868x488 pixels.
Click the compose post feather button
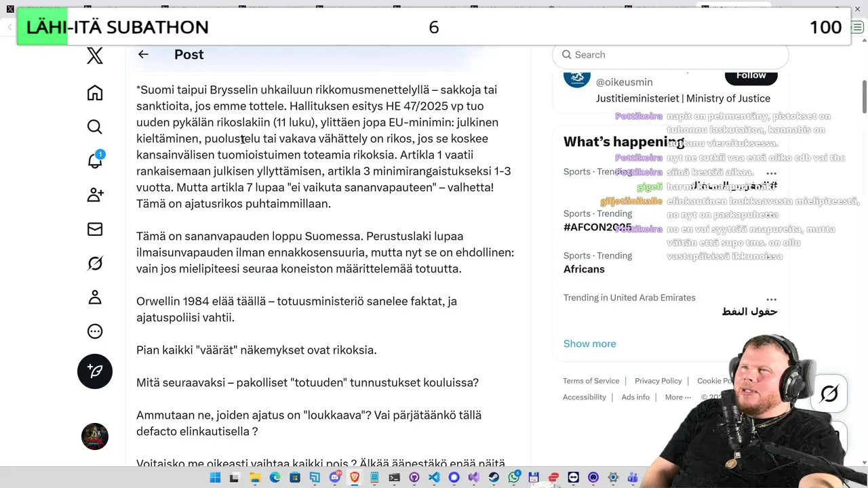[x=95, y=371]
